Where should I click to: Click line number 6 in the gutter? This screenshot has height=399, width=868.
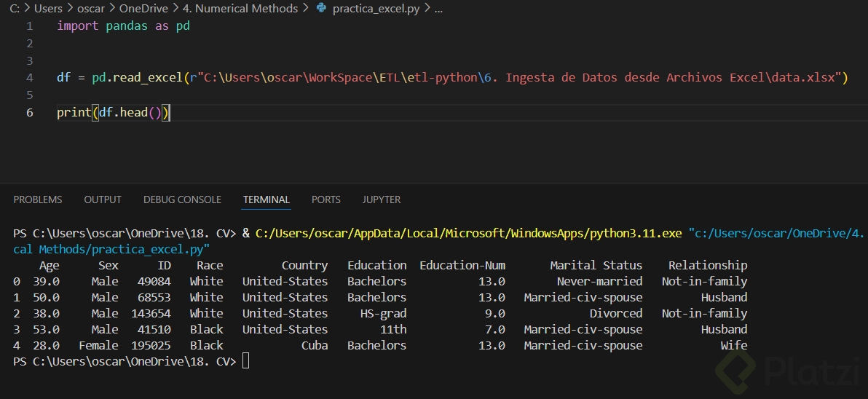[29, 112]
